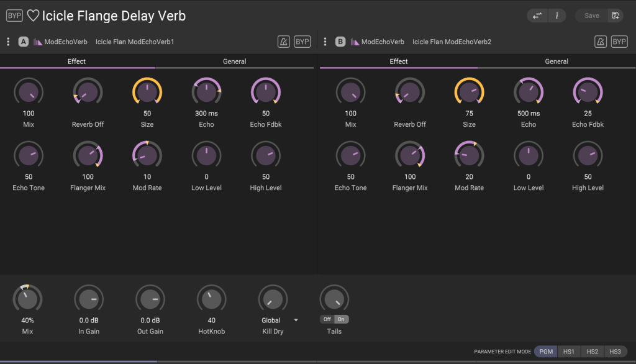Click the swap A/B arrows icon
Screen dimensions: 636x364
pos(537,16)
